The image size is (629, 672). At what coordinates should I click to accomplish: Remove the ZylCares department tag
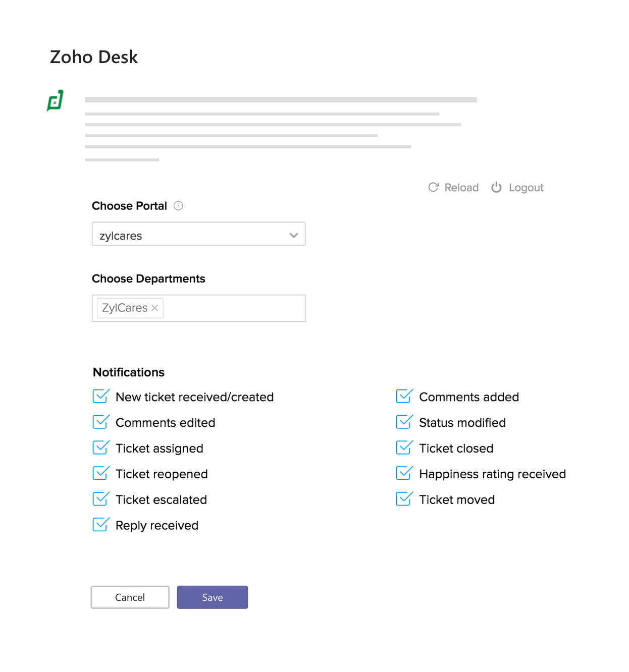coord(155,308)
